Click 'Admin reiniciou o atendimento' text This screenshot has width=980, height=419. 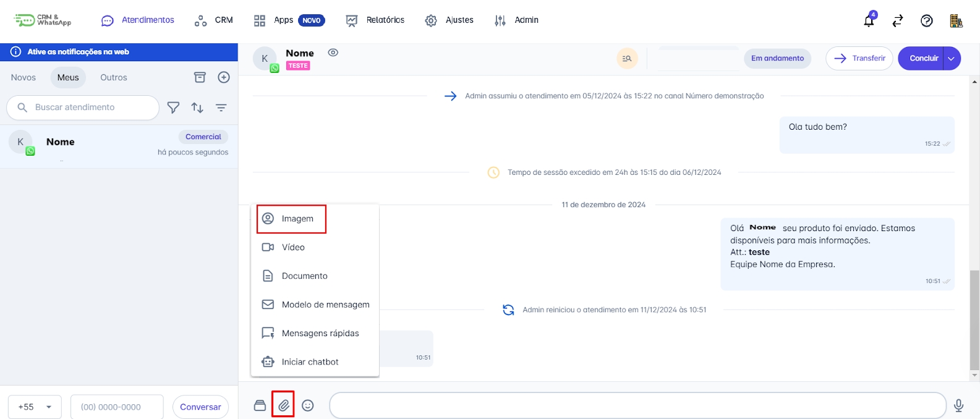point(614,310)
